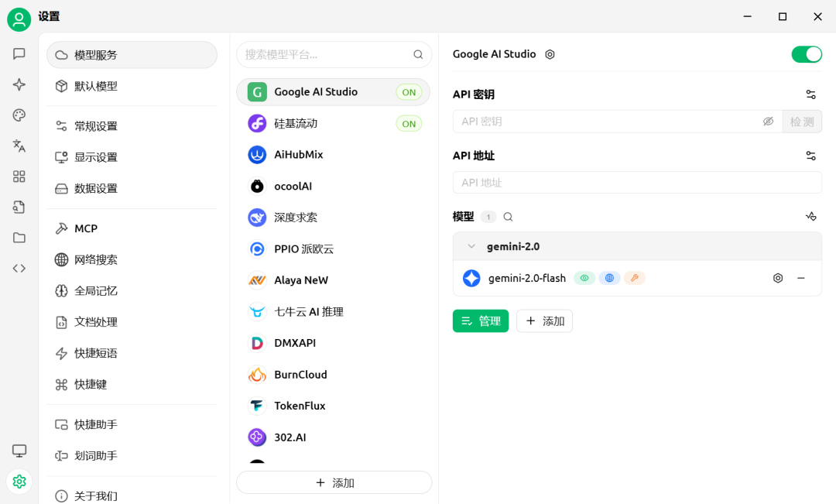Click the web globe tag on gemini-2.0-flash

point(609,278)
